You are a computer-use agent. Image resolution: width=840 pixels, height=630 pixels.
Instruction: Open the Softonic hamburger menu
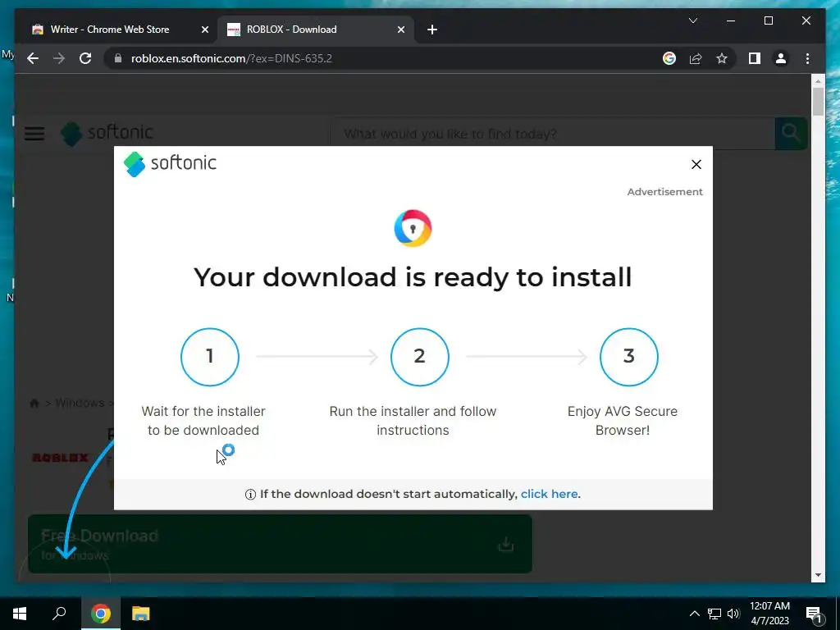34,134
